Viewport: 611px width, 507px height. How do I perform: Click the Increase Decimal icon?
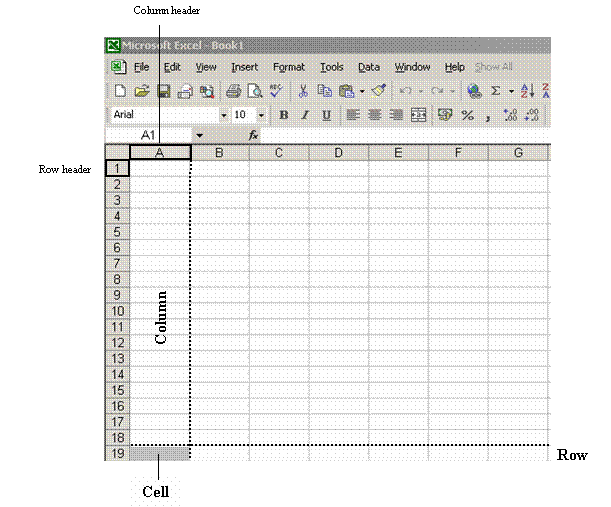[510, 115]
